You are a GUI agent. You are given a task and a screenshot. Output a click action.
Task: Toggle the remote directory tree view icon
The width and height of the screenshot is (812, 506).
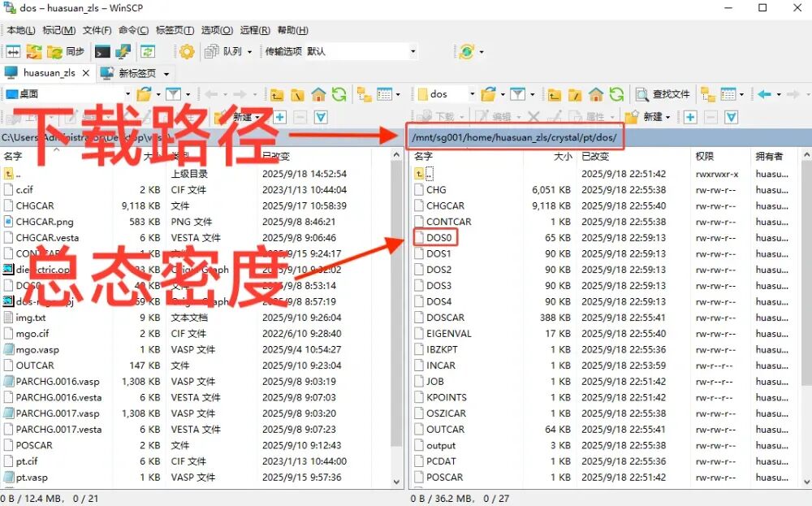click(x=707, y=94)
